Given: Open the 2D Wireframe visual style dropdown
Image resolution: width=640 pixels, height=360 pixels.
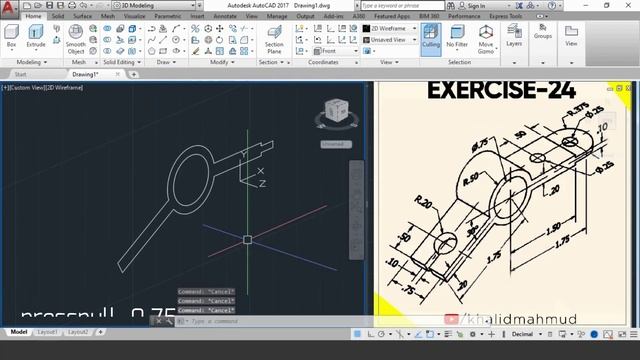Looking at the screenshot, I should point(389,29).
